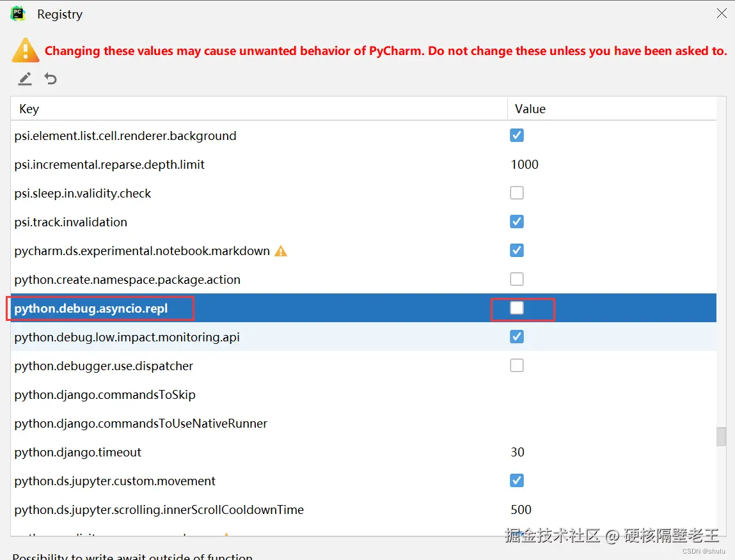Select the python.django.commandsToSkip row

[363, 394]
